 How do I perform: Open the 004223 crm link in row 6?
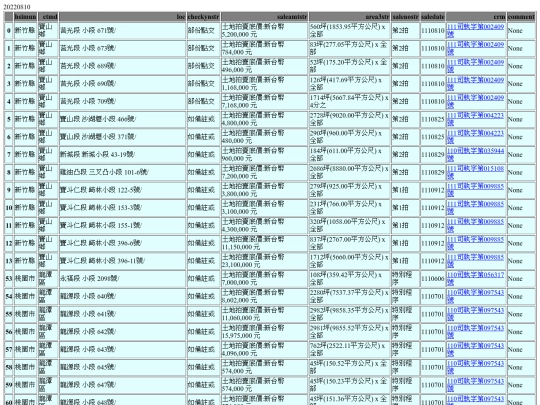pos(475,137)
